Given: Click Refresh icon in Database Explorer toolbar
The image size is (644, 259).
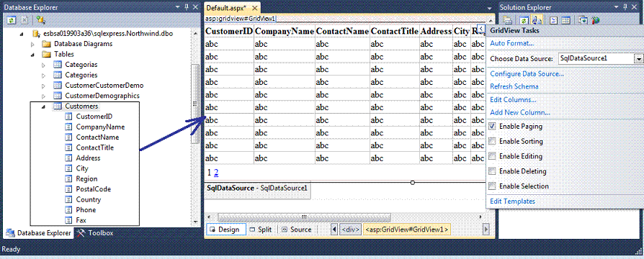Looking at the screenshot, I should pos(11,19).
